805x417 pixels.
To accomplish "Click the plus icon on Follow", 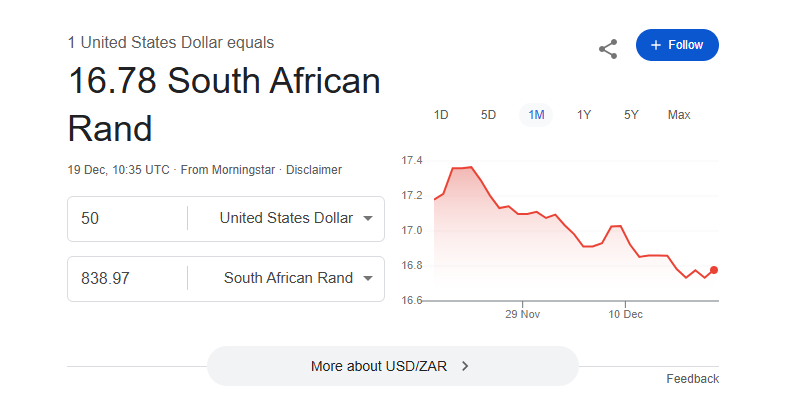I will [656, 45].
